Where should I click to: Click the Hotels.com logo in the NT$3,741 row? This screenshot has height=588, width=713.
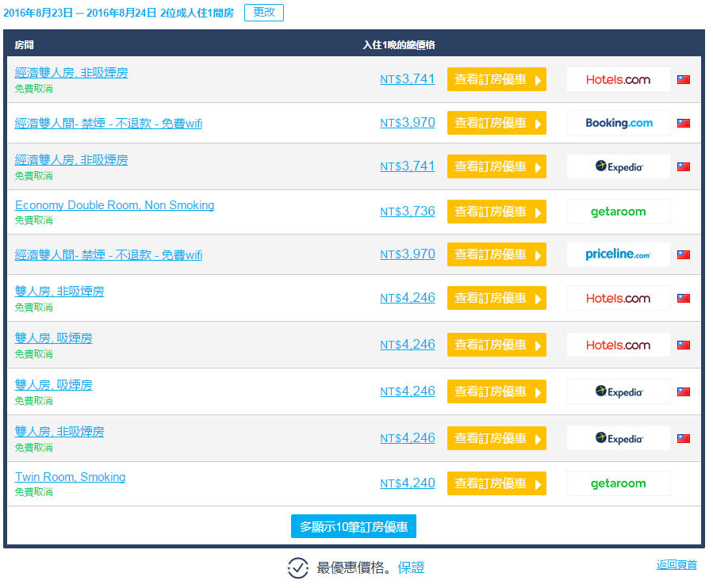coord(618,79)
